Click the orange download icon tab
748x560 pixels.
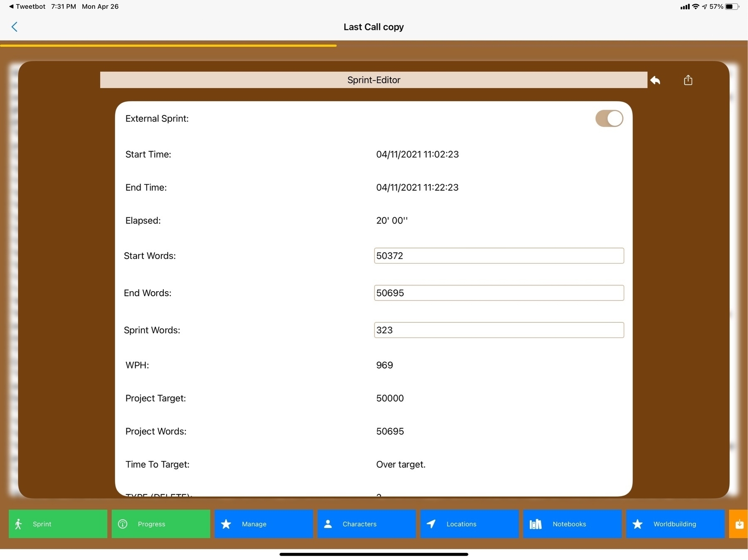(x=739, y=524)
